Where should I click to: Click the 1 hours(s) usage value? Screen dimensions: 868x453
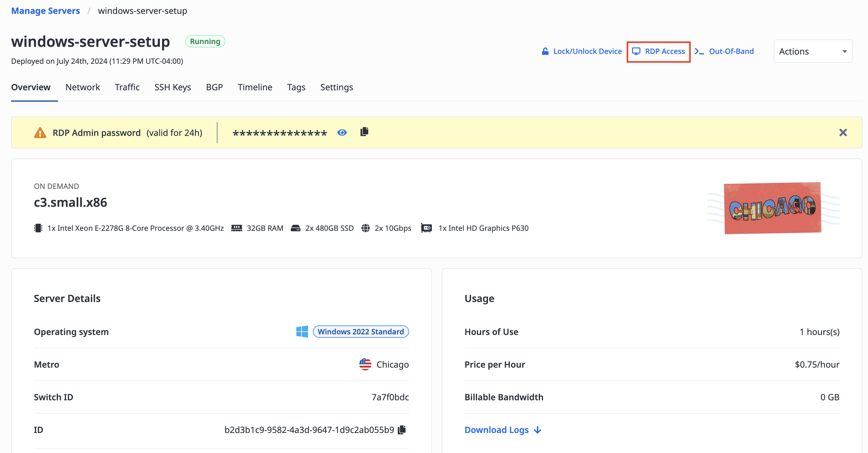click(819, 332)
